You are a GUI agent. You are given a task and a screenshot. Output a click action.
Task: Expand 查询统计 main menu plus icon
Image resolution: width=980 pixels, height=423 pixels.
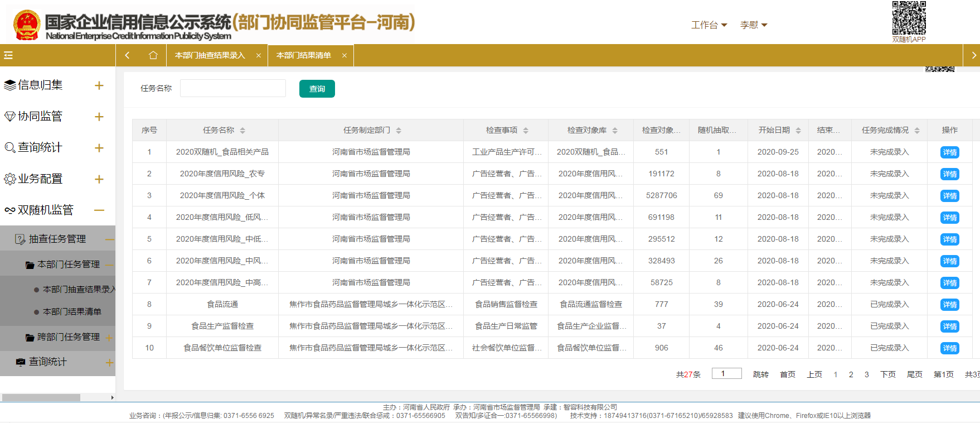click(99, 148)
